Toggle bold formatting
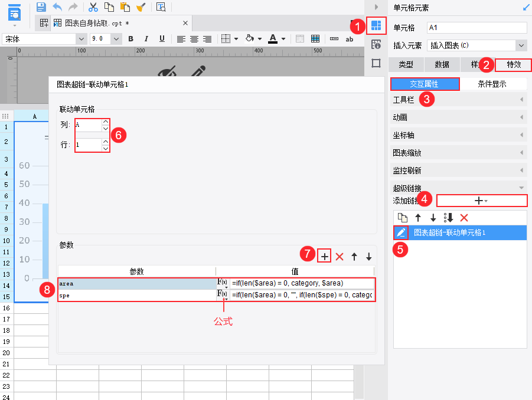The width and height of the screenshot is (532, 400). pyautogui.click(x=130, y=39)
